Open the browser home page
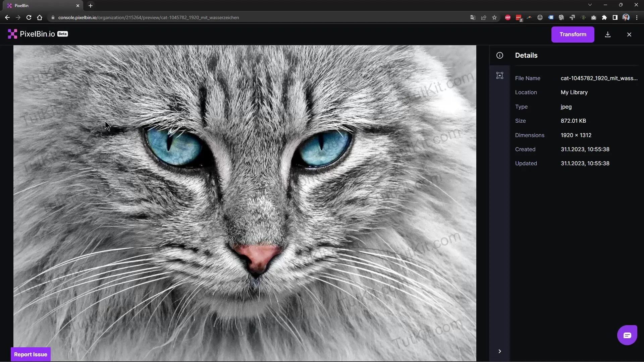 [x=40, y=17]
